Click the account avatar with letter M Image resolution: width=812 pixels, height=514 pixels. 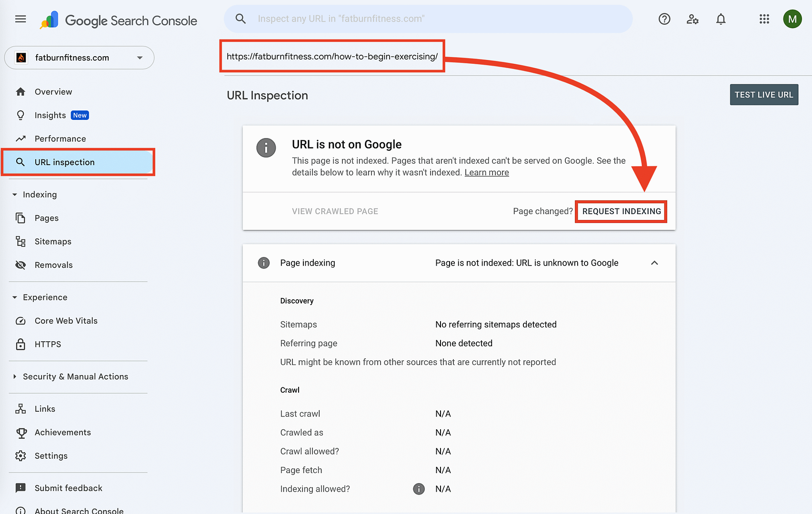coord(792,19)
